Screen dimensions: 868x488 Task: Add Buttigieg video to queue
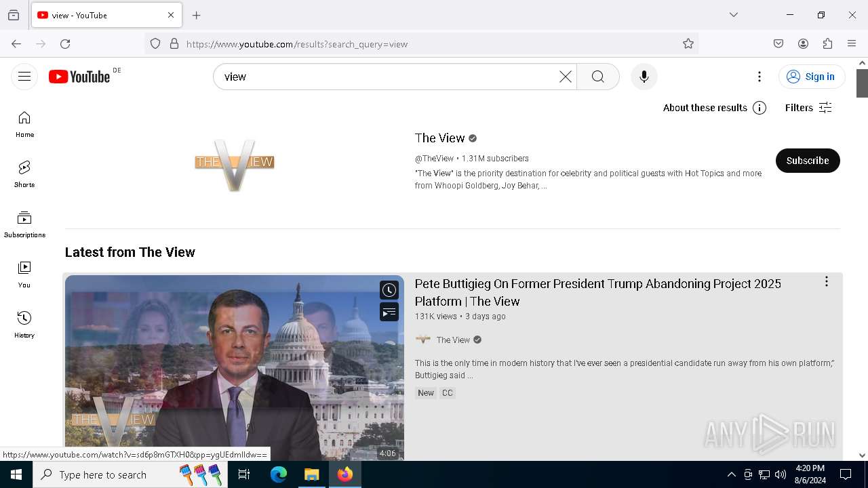click(389, 312)
